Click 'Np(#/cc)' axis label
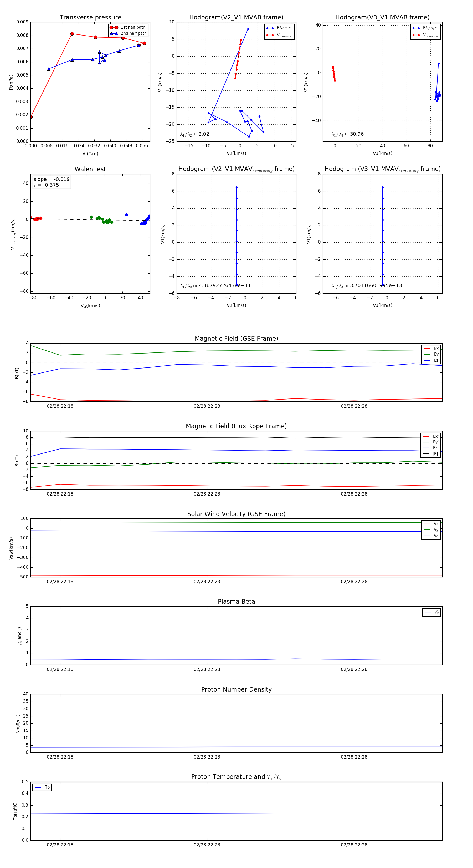The image size is (473, 868). pyautogui.click(x=18, y=724)
